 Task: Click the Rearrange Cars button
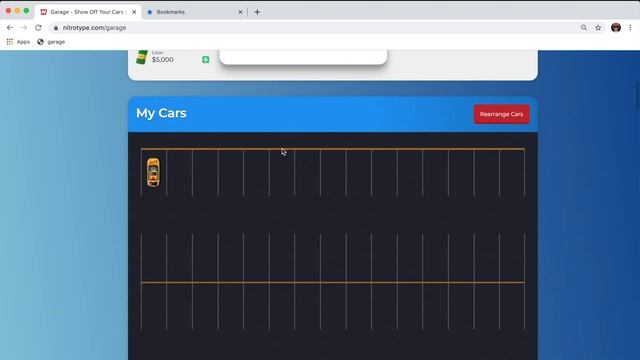tap(501, 114)
